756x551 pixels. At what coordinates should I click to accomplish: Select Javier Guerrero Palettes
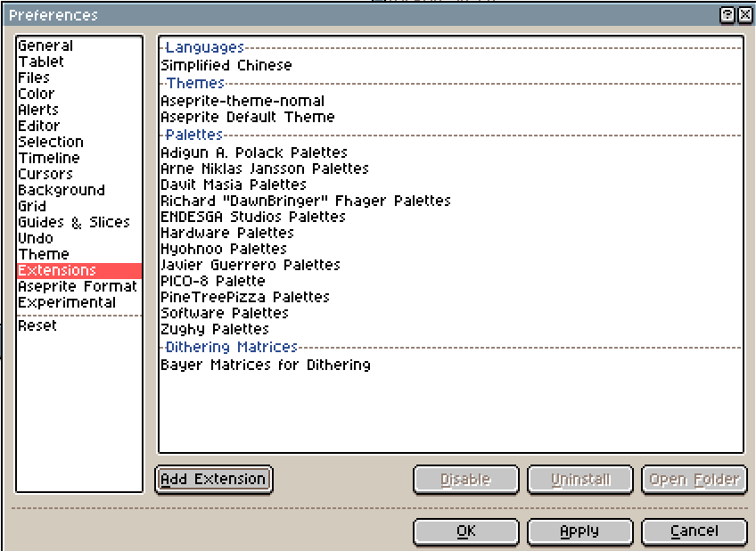451,265
